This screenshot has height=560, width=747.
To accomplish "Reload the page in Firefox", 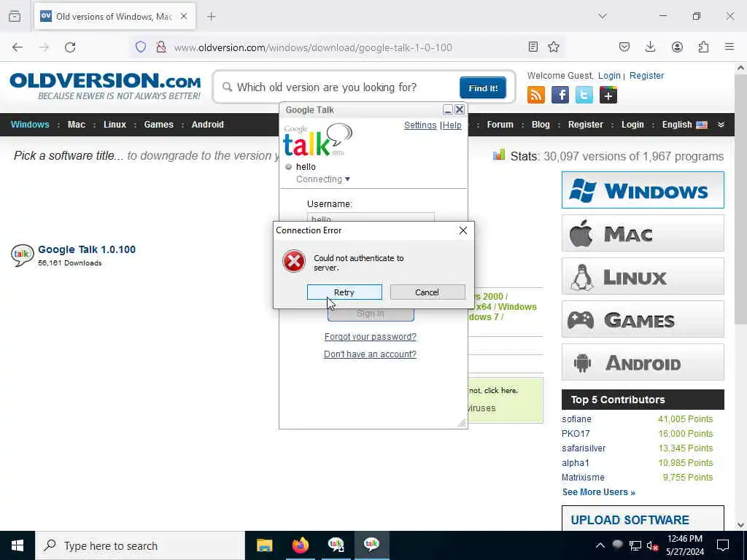I will coord(70,47).
